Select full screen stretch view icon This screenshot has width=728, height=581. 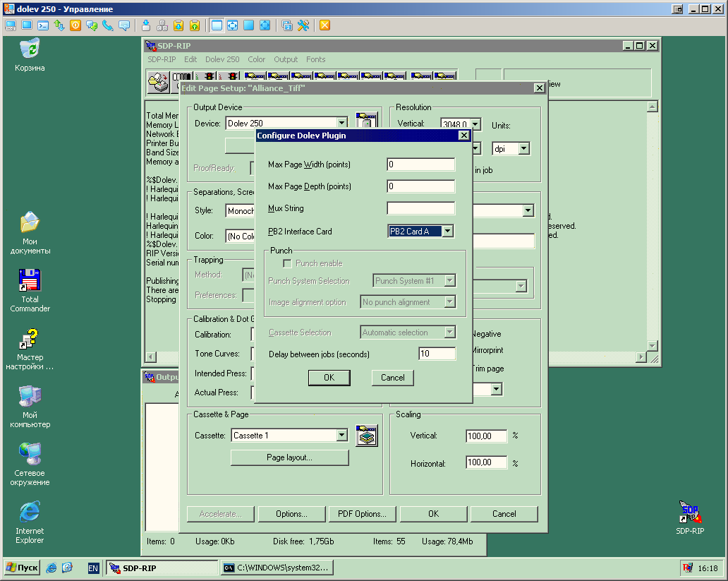click(x=265, y=25)
